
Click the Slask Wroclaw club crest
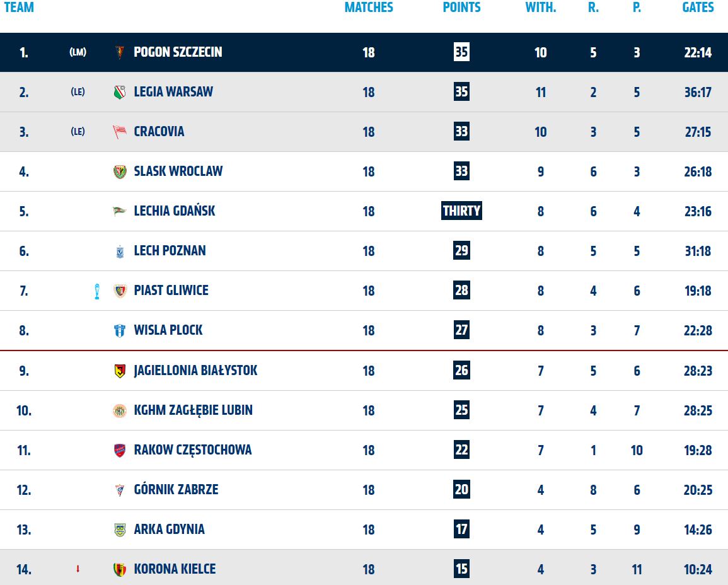point(120,172)
